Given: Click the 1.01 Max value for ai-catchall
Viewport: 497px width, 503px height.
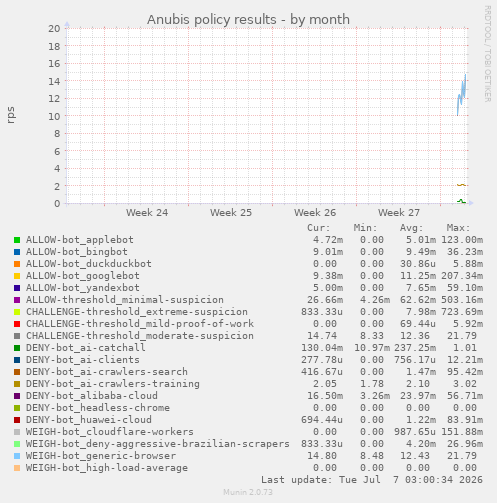Looking at the screenshot, I should (x=465, y=348).
